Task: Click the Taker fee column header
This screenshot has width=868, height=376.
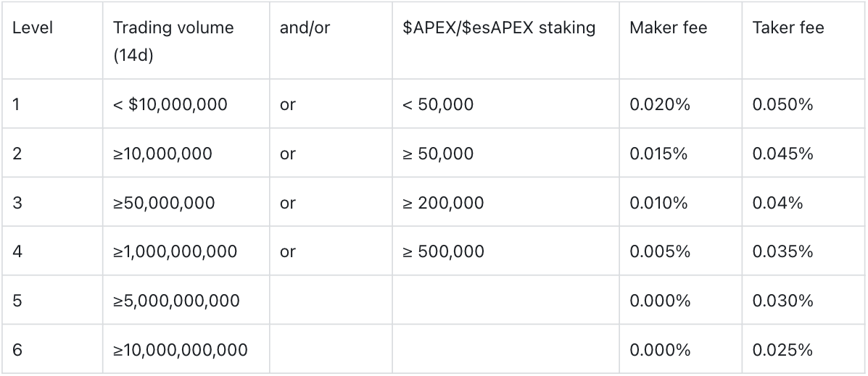Action: point(788,28)
